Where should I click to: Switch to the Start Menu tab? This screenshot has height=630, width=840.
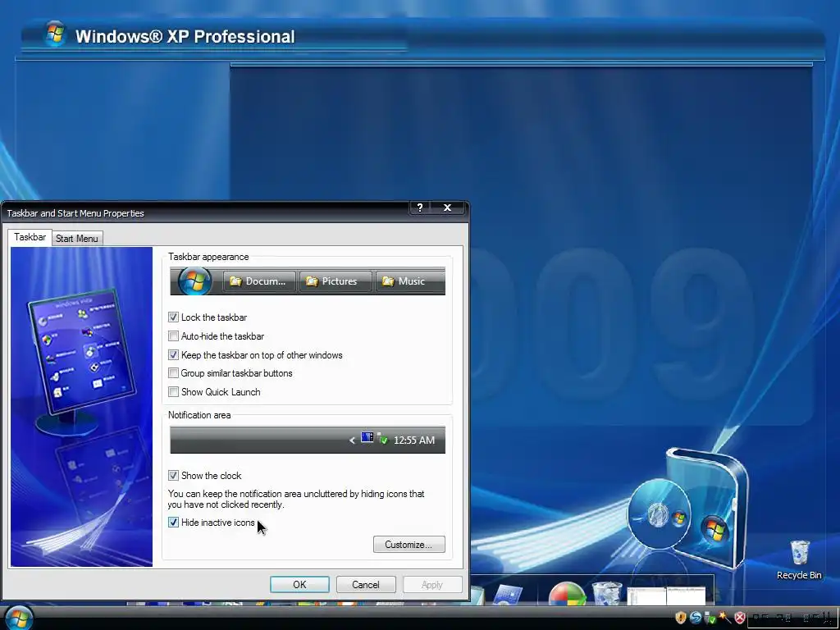(x=76, y=239)
